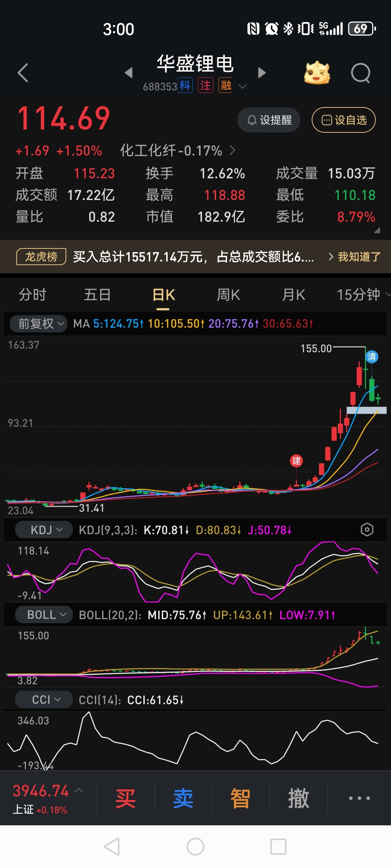Tap the 最低 110.18 value
Screen dimensions: 391x868
[x=355, y=195]
